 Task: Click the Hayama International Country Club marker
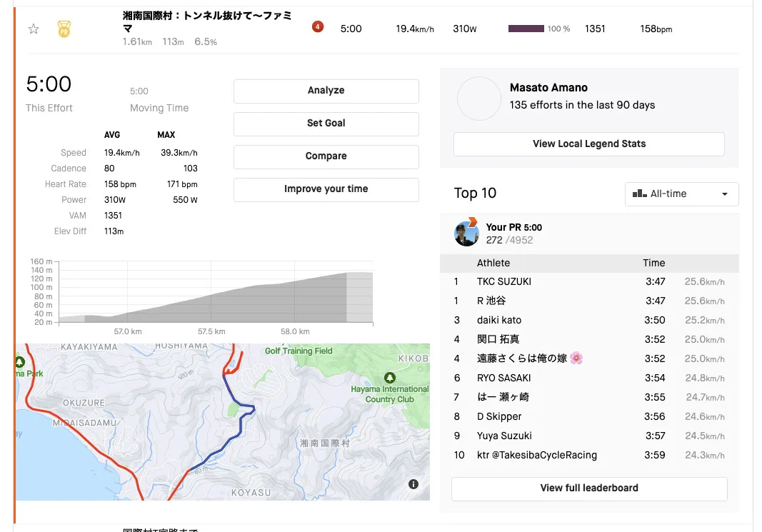(x=389, y=378)
